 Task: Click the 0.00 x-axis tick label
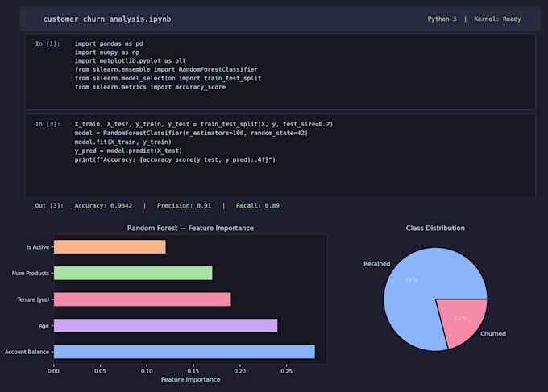pyautogui.click(x=53, y=371)
